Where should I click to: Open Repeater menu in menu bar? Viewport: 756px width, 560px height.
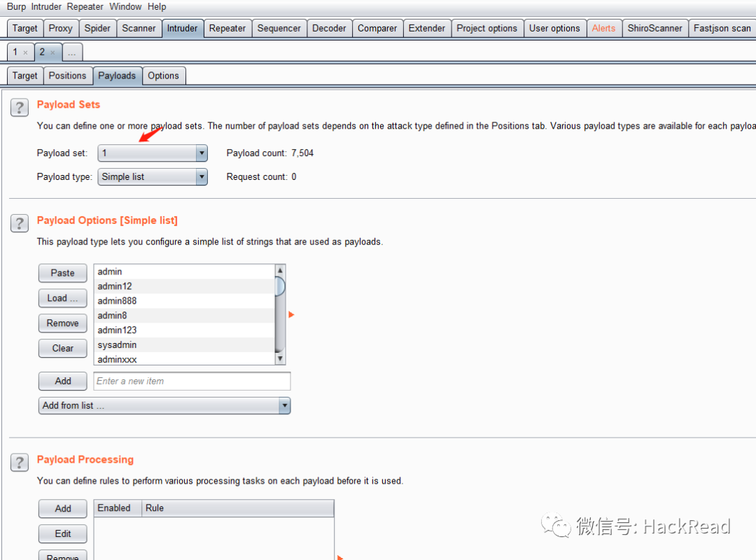tap(85, 7)
